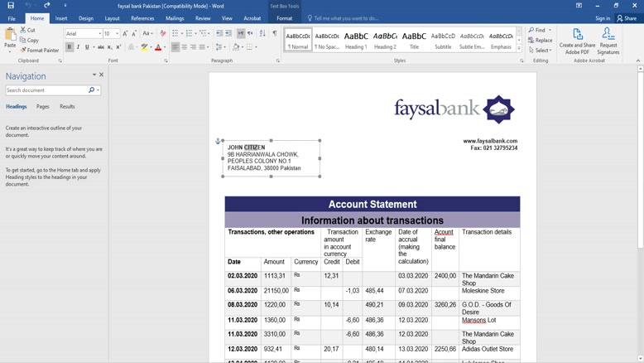Click the Sort icon in Paragraph group
Viewport: 644px width, 363px height.
tap(262, 34)
